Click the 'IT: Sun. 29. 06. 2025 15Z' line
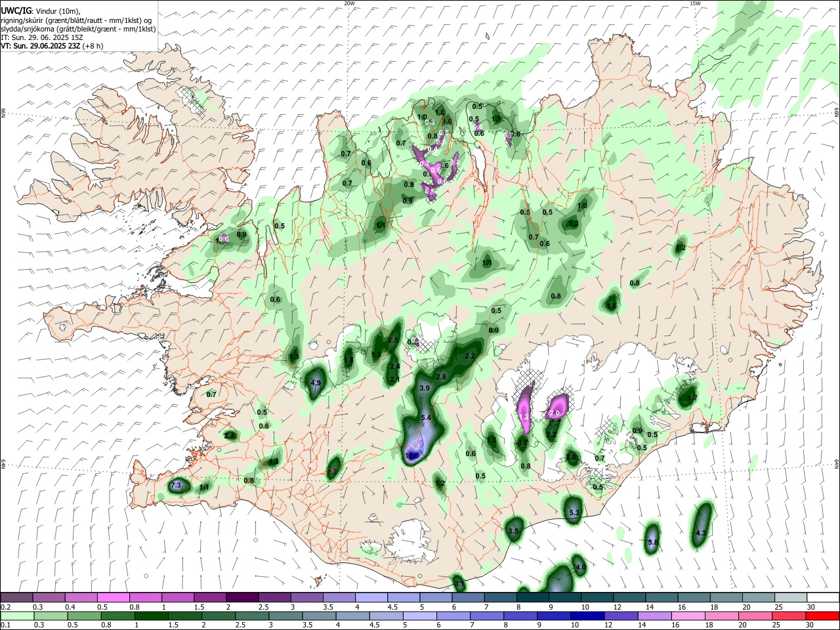Screen dimensions: 840x630 [x=43, y=37]
